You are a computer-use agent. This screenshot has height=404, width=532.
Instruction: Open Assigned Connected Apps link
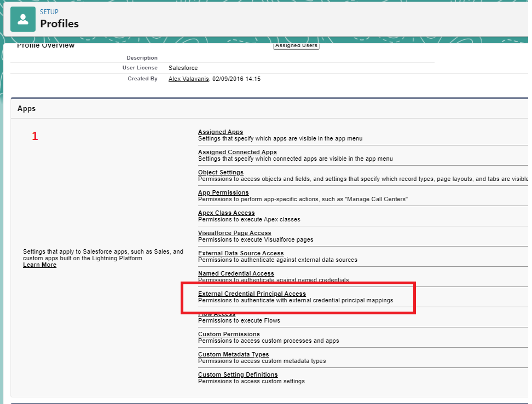point(237,152)
